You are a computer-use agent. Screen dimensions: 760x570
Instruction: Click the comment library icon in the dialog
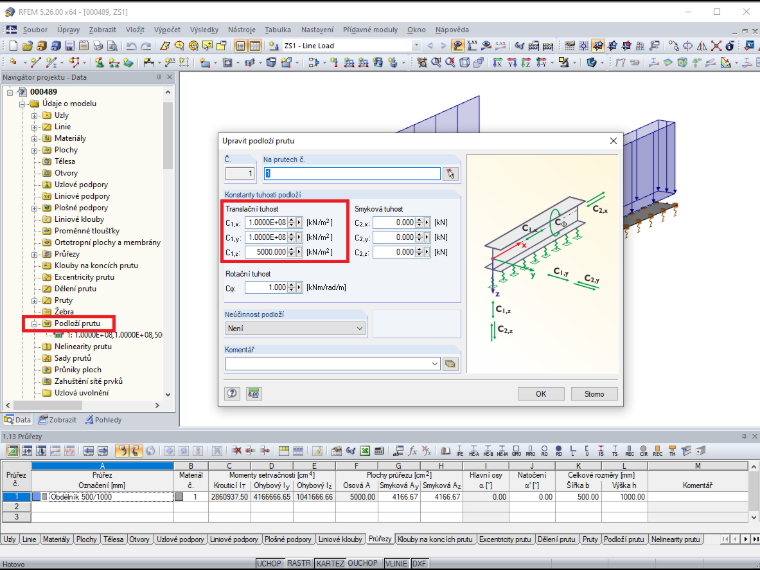[x=451, y=364]
